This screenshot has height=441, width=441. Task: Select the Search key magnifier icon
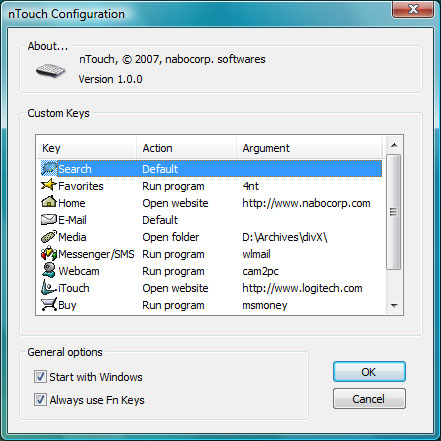pos(49,168)
